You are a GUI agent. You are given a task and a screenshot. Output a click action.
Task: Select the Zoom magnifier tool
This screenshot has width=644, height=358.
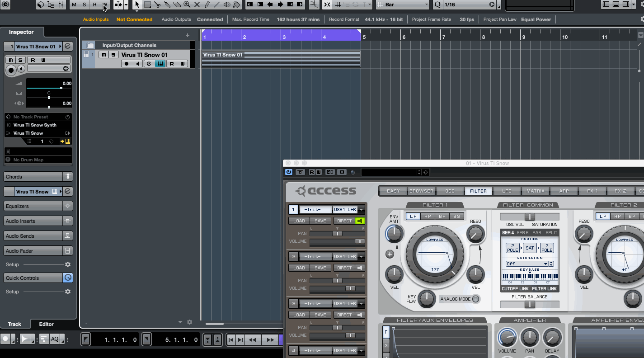(187, 5)
